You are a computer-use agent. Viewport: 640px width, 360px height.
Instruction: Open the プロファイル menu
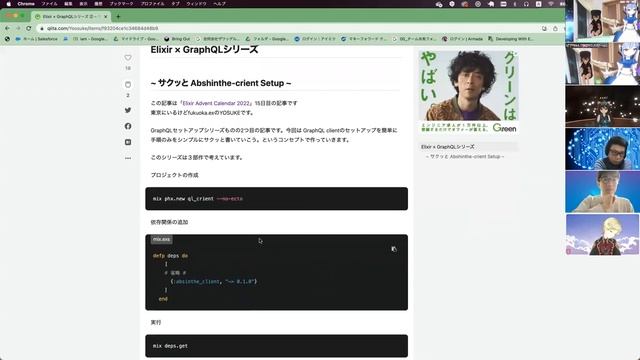152,4
